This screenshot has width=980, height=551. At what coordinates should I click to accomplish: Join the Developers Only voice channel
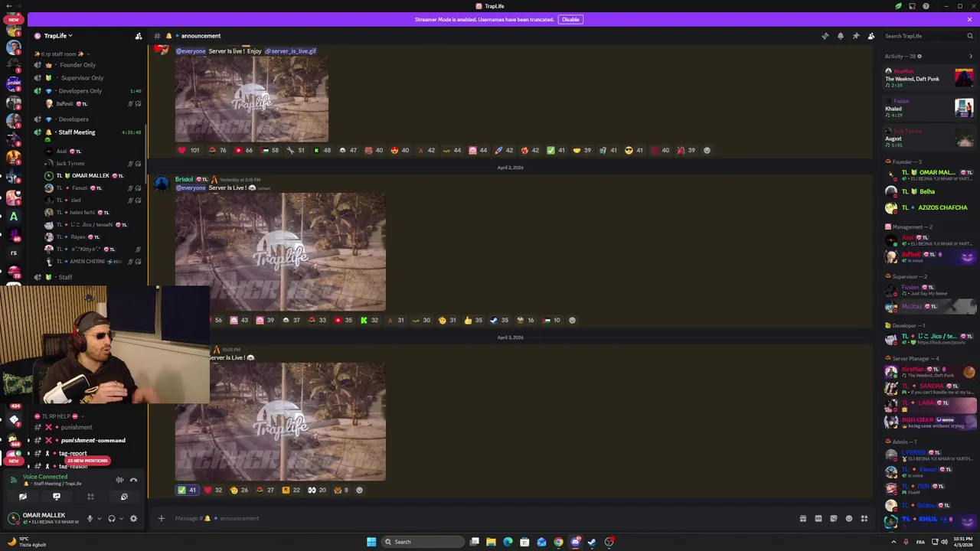(x=80, y=91)
